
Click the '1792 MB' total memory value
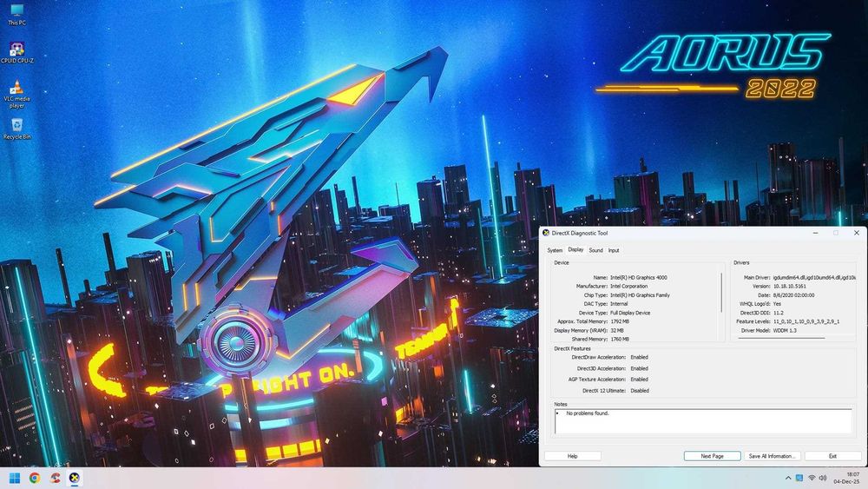(x=620, y=321)
